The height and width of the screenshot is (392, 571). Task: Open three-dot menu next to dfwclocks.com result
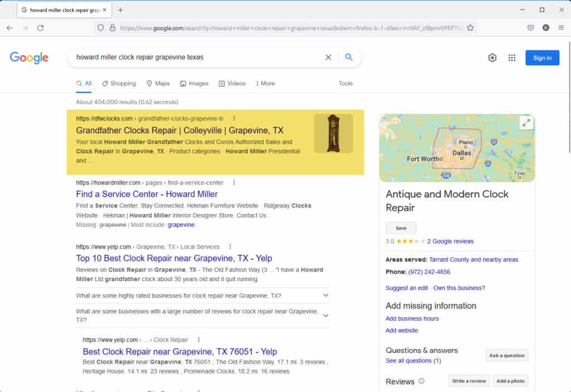(x=234, y=118)
